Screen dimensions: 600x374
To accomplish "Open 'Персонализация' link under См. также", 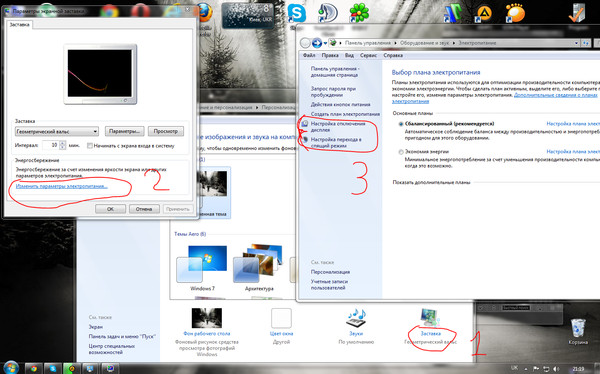I will [x=330, y=272].
